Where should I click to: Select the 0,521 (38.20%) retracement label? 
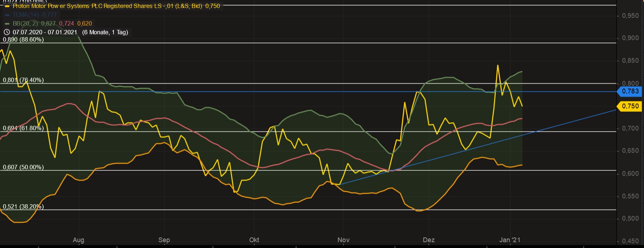tap(23, 206)
